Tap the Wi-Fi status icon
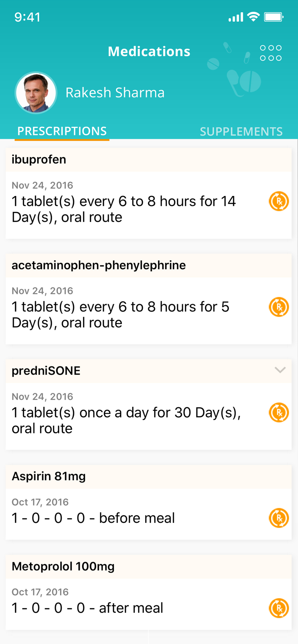 pyautogui.click(x=253, y=17)
